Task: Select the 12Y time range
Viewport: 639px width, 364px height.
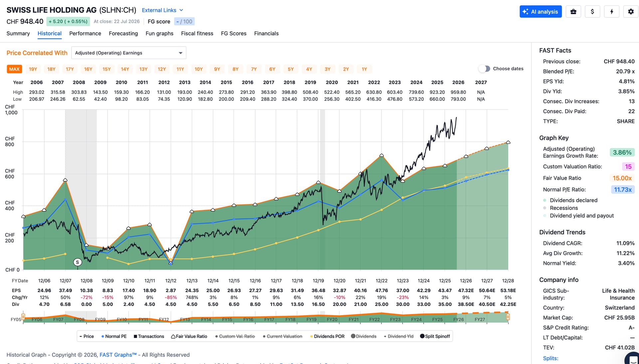Action: [162, 69]
